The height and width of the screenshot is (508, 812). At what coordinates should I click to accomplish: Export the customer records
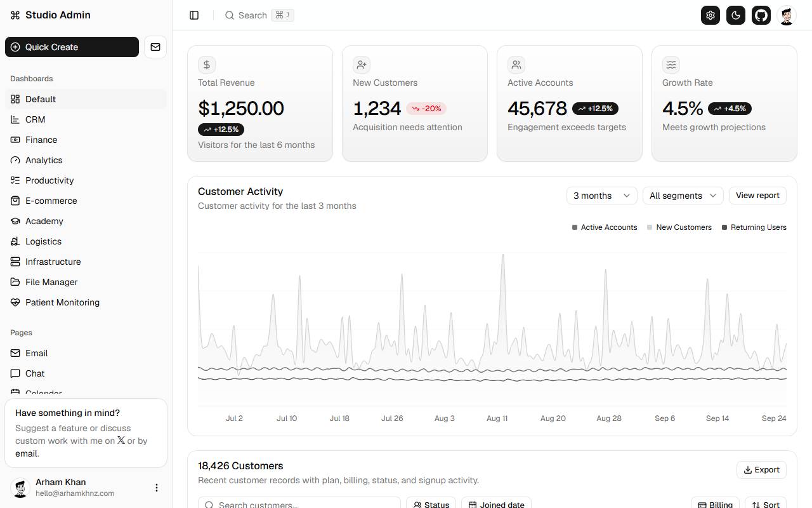coord(761,470)
